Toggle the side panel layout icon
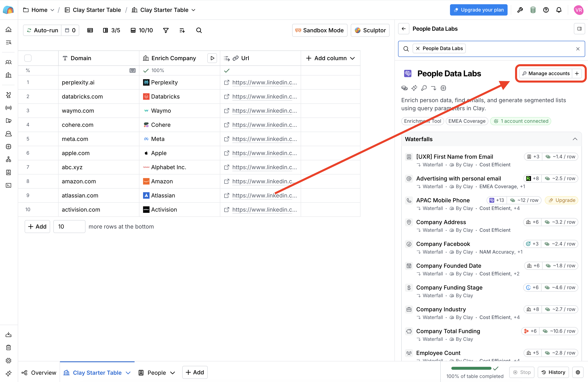588x382 pixels. (x=579, y=29)
